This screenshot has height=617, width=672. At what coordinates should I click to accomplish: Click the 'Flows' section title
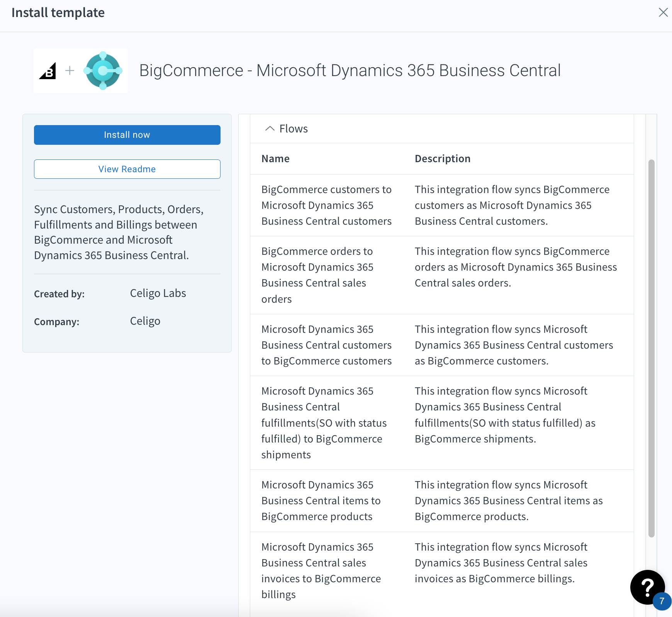(294, 129)
